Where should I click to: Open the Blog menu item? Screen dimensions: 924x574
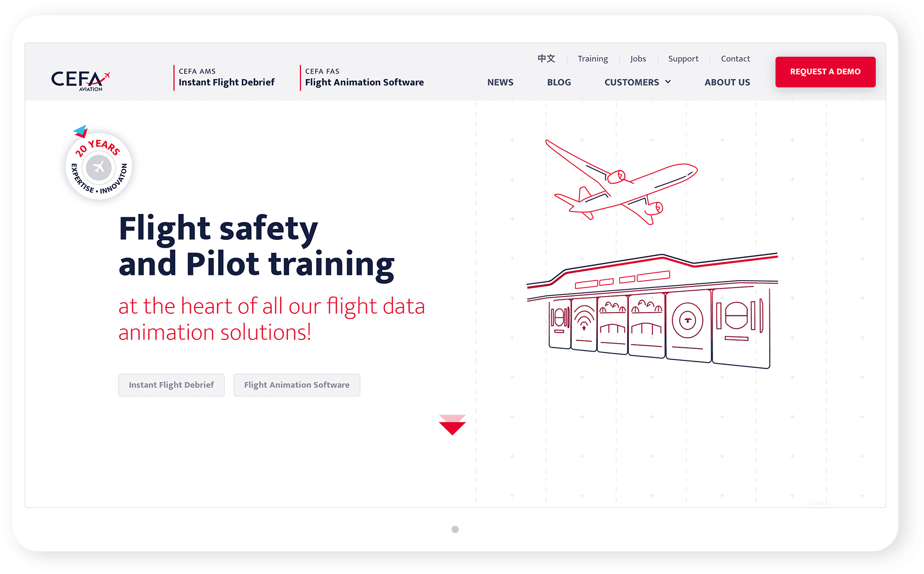pos(559,82)
